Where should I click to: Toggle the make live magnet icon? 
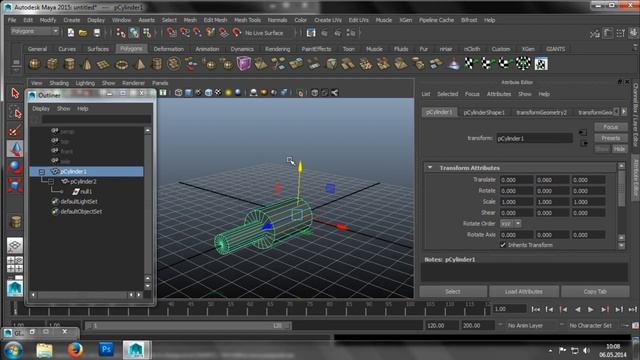coord(236,33)
